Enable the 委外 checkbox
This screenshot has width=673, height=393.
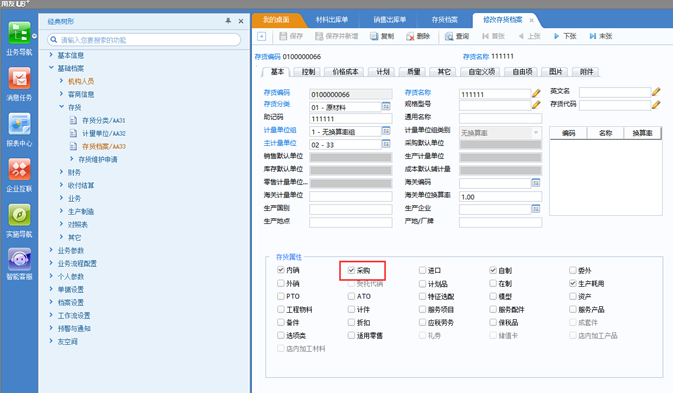pos(573,270)
